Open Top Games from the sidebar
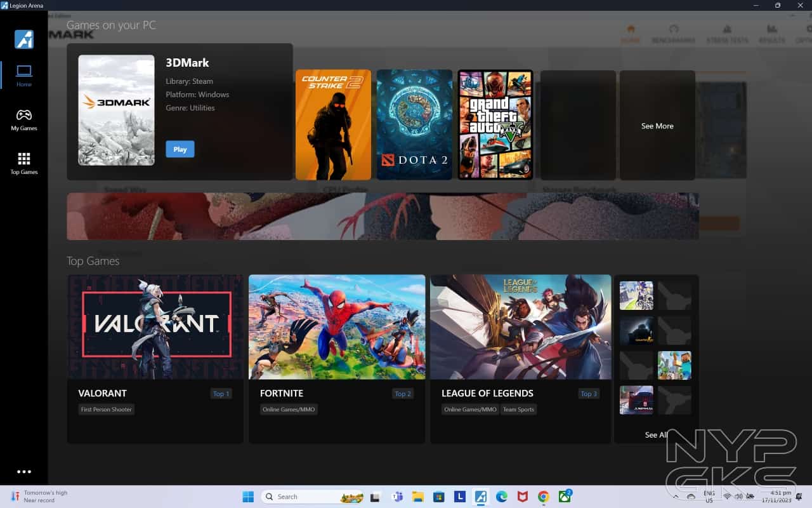Screen dimensions: 812x508 point(24,163)
